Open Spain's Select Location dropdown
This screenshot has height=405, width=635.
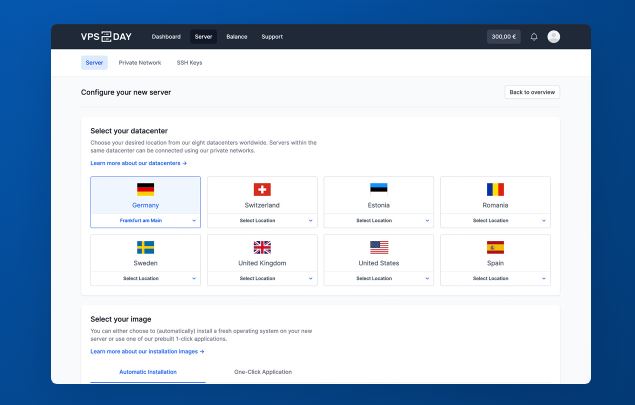495,278
